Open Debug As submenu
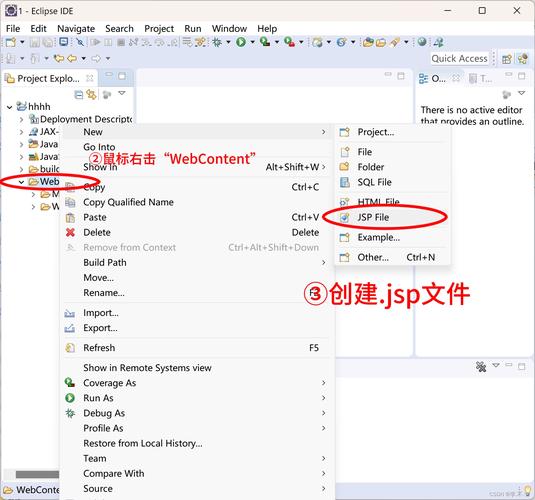 197,413
